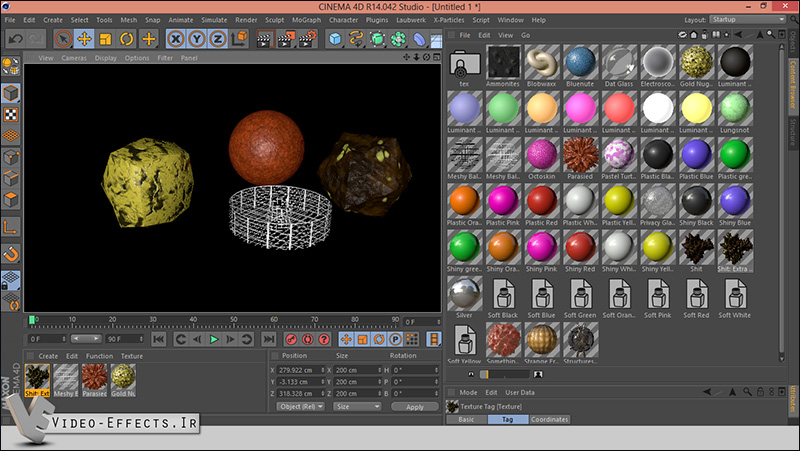Screen dimensions: 800x451
Task: Click content browser search magnifier icon
Action: click(x=770, y=35)
